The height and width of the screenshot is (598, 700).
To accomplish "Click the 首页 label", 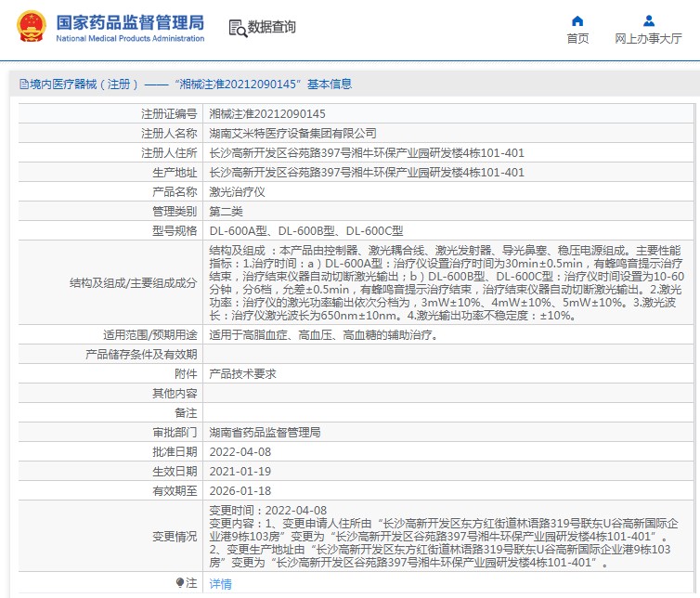I will tap(577, 39).
